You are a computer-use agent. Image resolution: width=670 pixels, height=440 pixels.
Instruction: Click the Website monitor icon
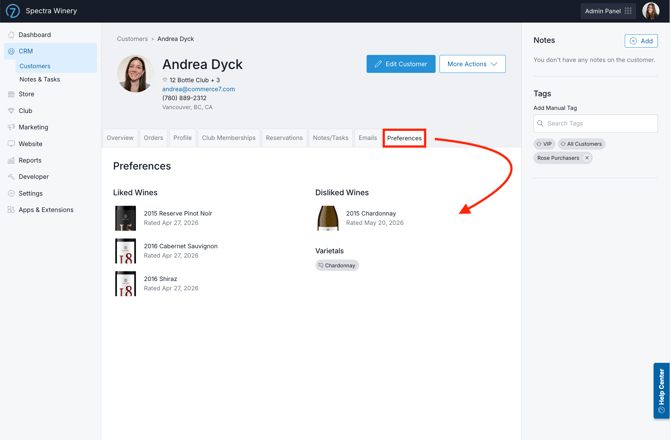tap(11, 144)
